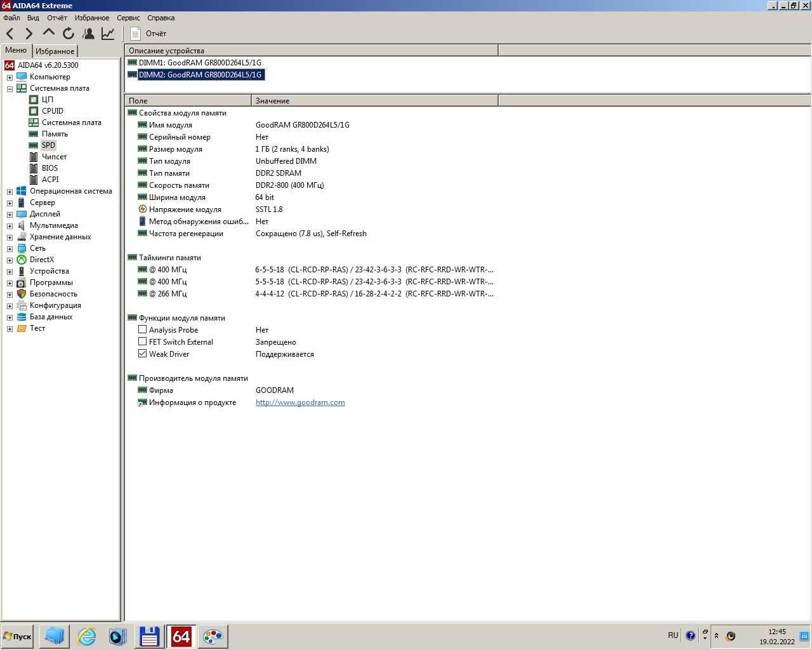Image resolution: width=812 pixels, height=650 pixels.
Task: Select CPUID tree item
Action: [53, 111]
